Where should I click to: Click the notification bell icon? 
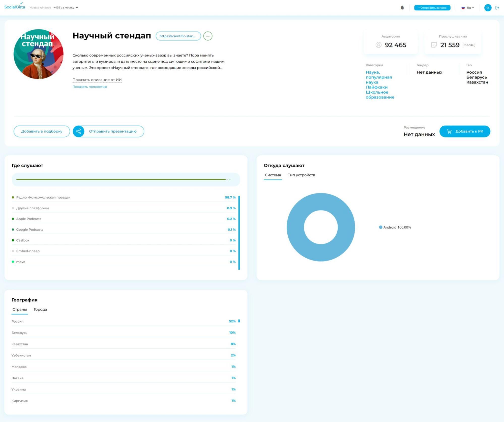pos(402,8)
